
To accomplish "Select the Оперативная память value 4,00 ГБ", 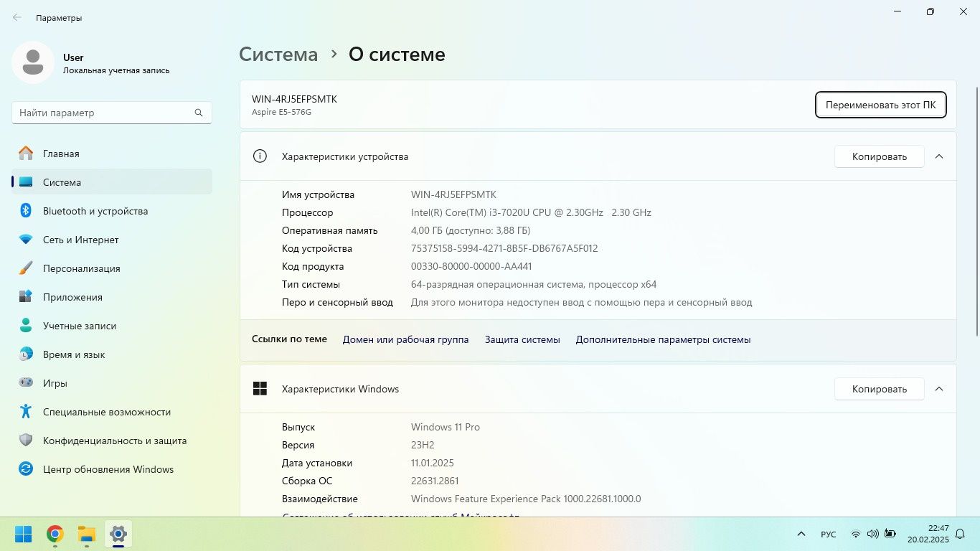I will point(471,230).
